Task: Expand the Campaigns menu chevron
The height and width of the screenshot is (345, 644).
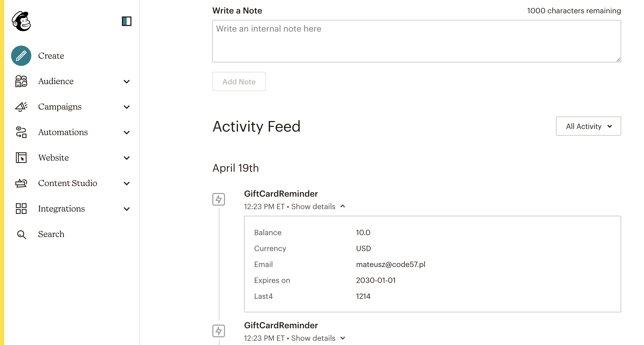Action: [127, 107]
